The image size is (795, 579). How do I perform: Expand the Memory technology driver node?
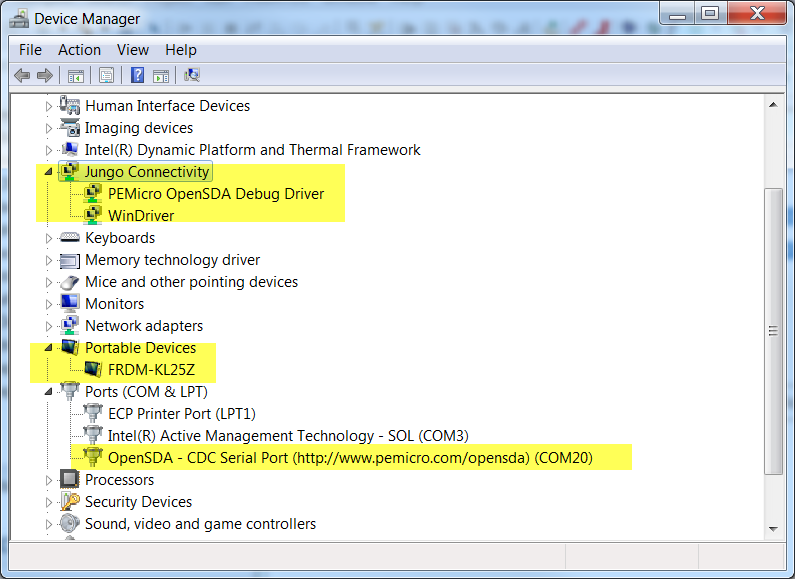[x=49, y=260]
